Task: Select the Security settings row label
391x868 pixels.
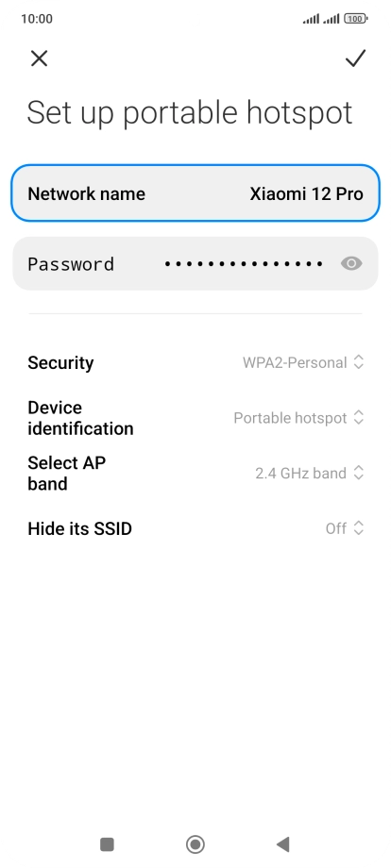Action: (x=60, y=362)
